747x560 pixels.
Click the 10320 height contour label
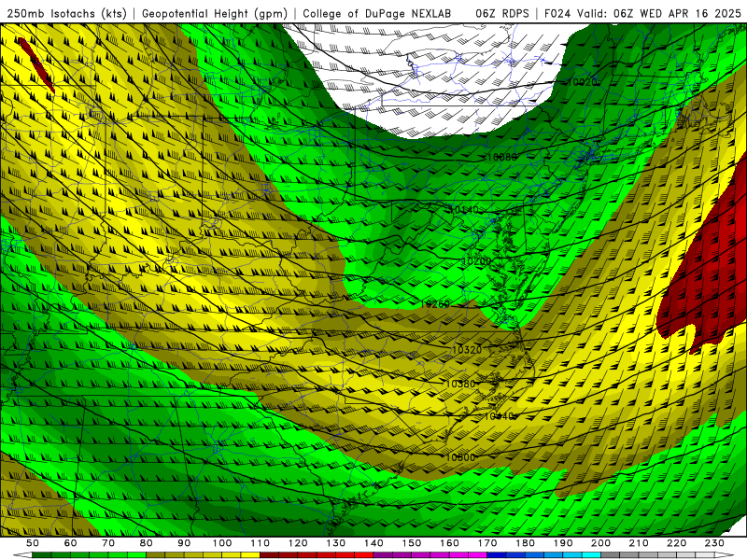467,349
